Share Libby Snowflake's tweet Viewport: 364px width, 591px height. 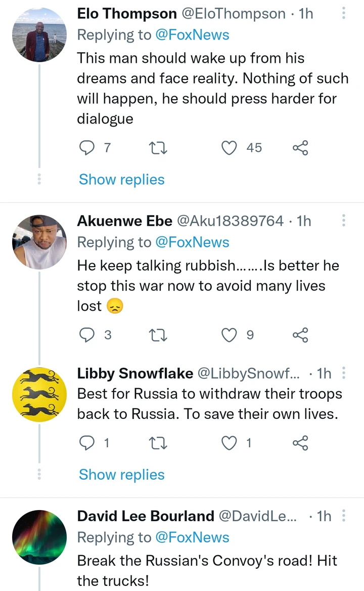tap(300, 443)
